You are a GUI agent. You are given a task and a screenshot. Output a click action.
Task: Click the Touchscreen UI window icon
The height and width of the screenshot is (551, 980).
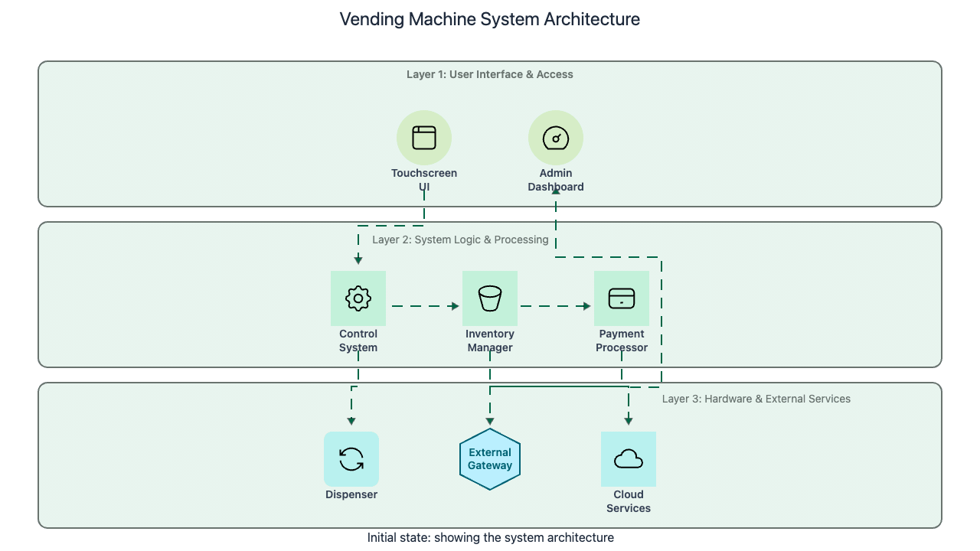(424, 138)
